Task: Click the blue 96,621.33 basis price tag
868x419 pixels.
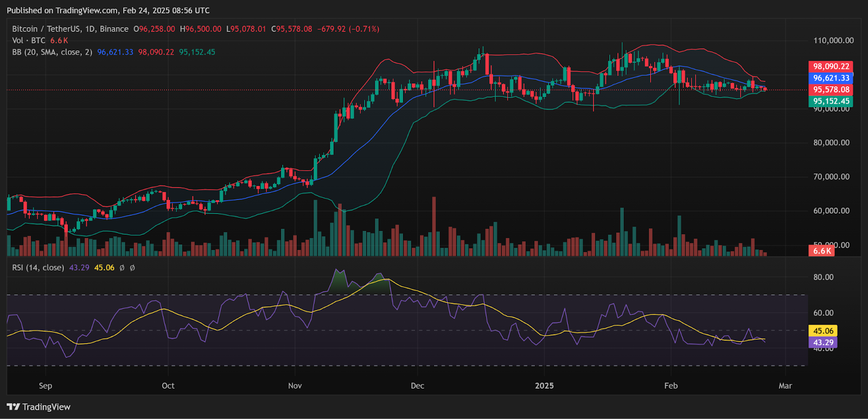Action: tap(831, 78)
